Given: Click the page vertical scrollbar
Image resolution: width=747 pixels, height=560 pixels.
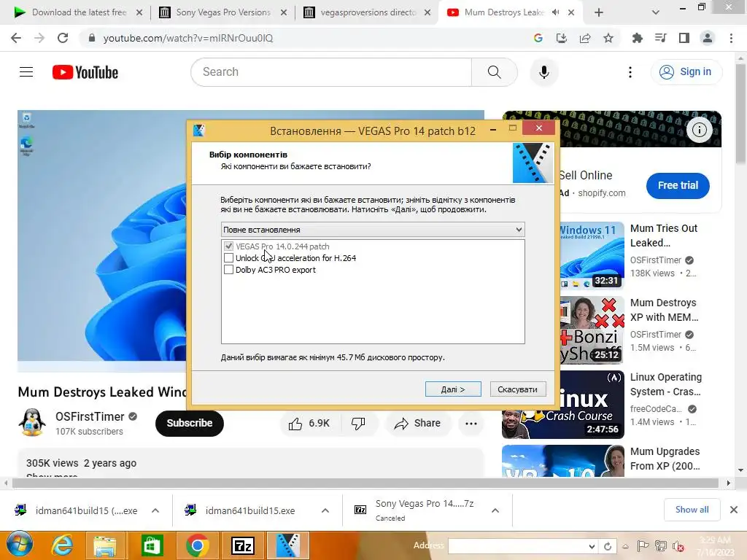Looking at the screenshot, I should (741, 114).
